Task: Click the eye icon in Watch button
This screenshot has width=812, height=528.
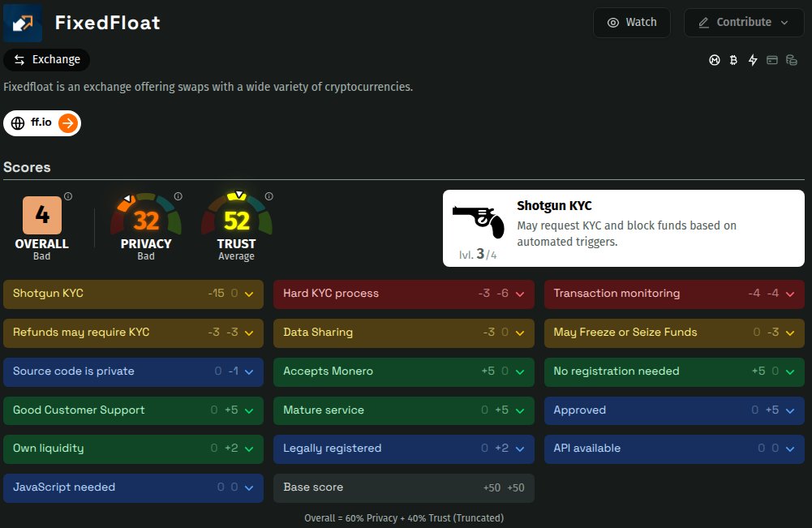Action: click(x=613, y=23)
